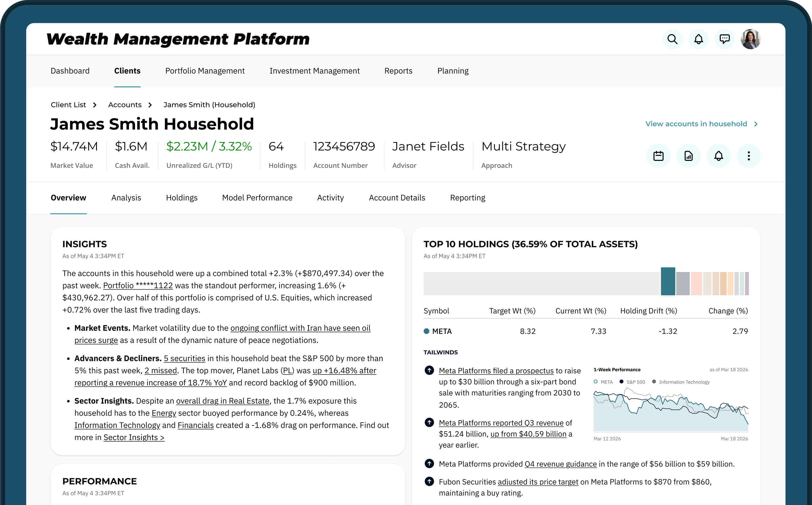Open the Portfolio *****1122 link

pyautogui.click(x=138, y=286)
